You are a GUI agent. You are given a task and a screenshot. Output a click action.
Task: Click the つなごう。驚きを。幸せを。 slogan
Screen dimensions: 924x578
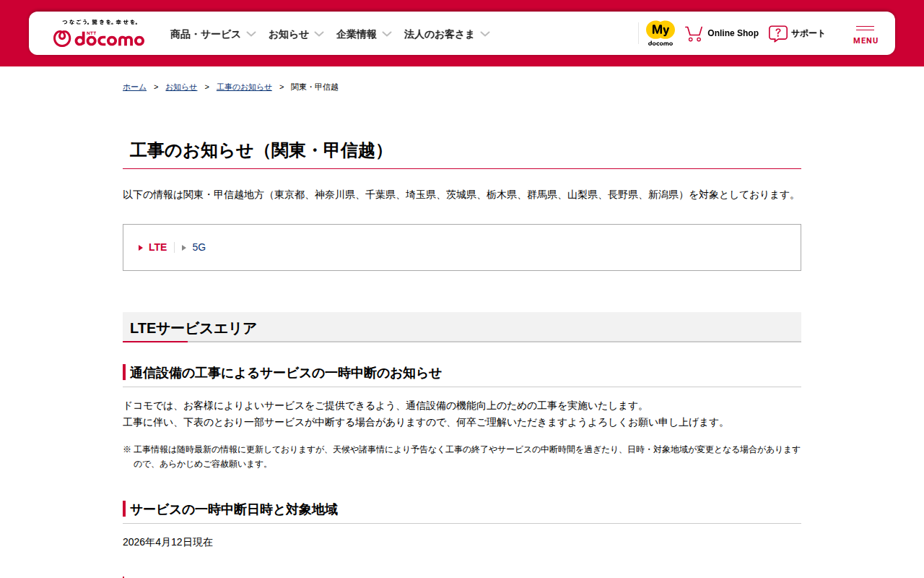click(x=100, y=22)
